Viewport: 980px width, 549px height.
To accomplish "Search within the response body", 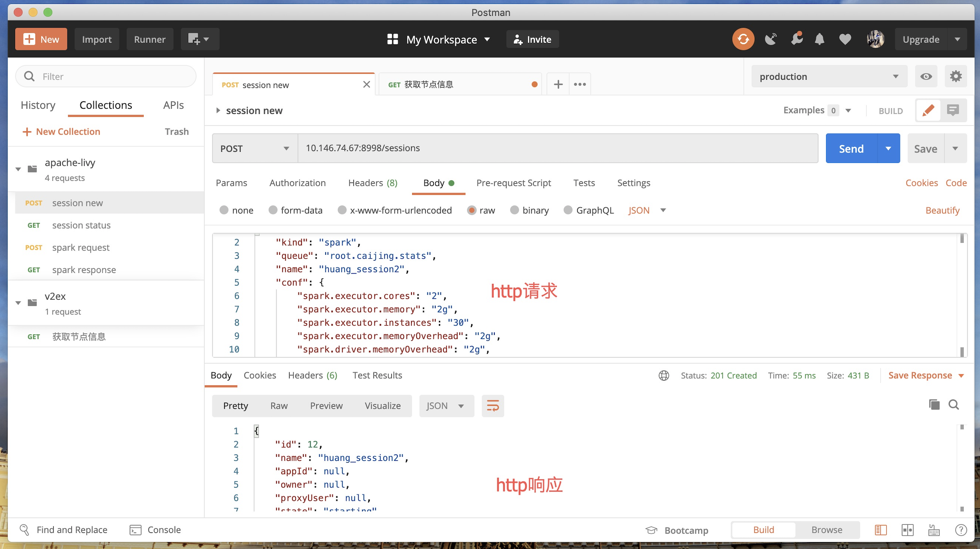I will (x=954, y=404).
